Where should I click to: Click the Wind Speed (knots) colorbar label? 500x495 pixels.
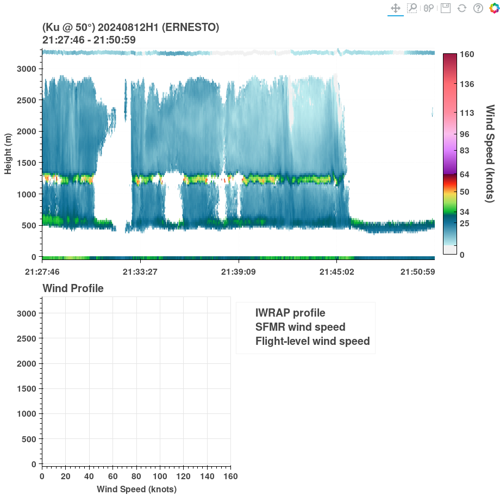tap(489, 153)
